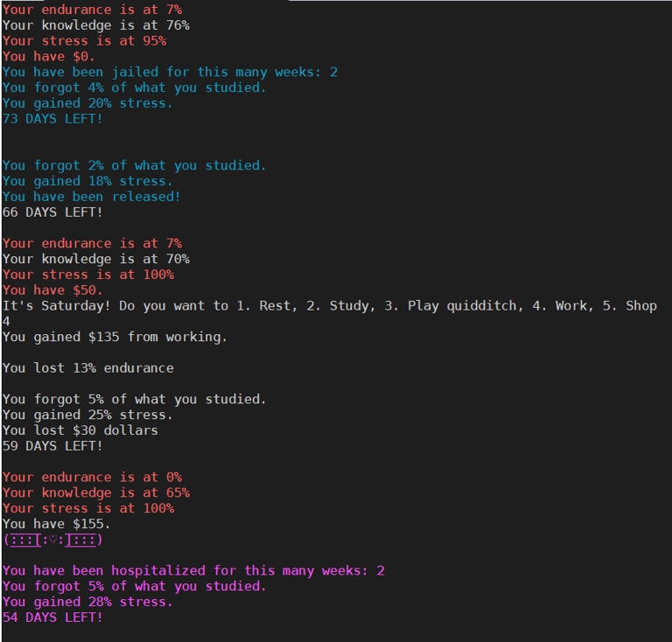The height and width of the screenshot is (642, 672).
Task: Click the white 'You forgot 5% of what you studied.'
Action: pyautogui.click(x=135, y=400)
